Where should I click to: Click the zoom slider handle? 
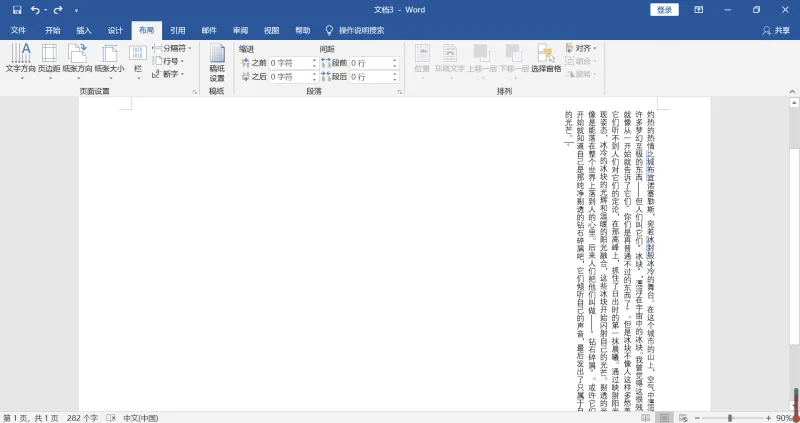tap(730, 418)
